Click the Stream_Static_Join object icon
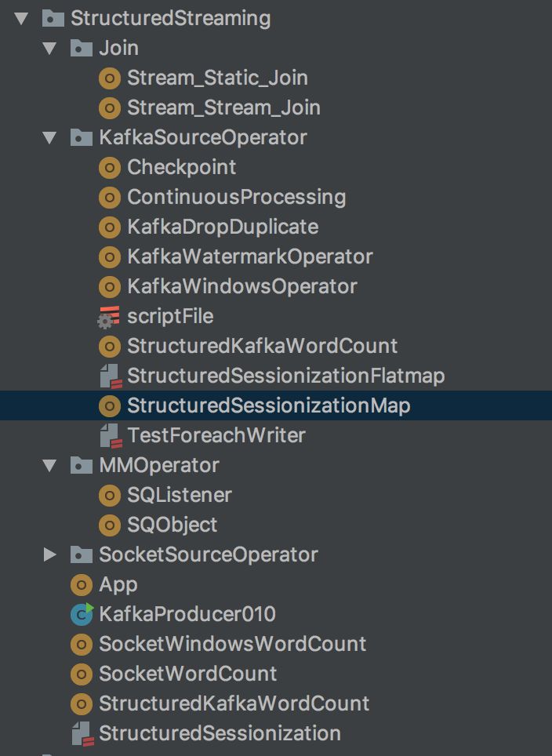Viewport: 552px width, 756px height. (x=109, y=78)
